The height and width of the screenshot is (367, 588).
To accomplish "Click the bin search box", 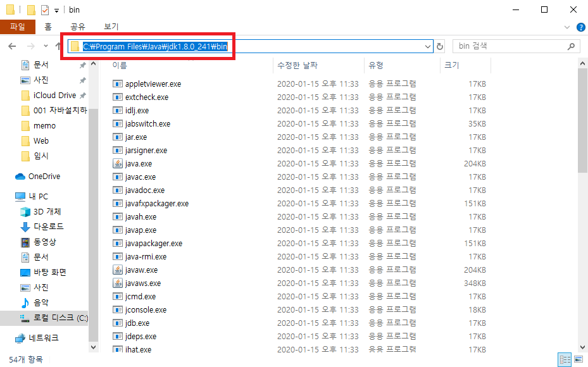I will (515, 46).
